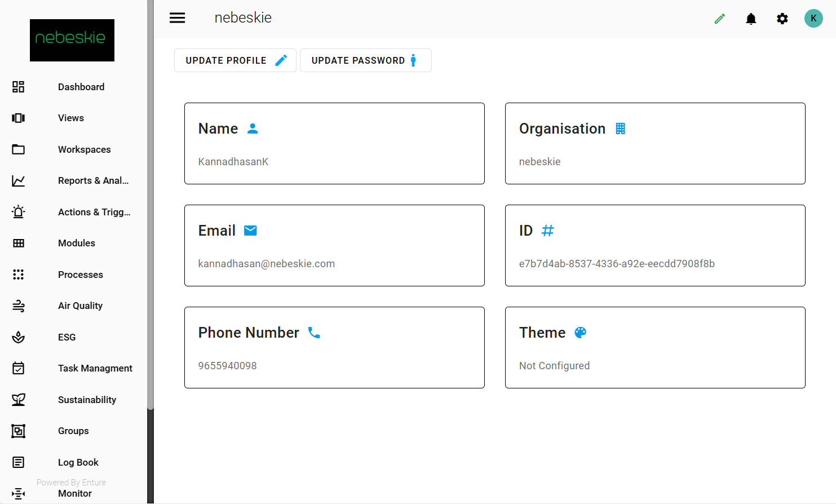Click the Actions & Triggers alarm icon

[x=19, y=212]
